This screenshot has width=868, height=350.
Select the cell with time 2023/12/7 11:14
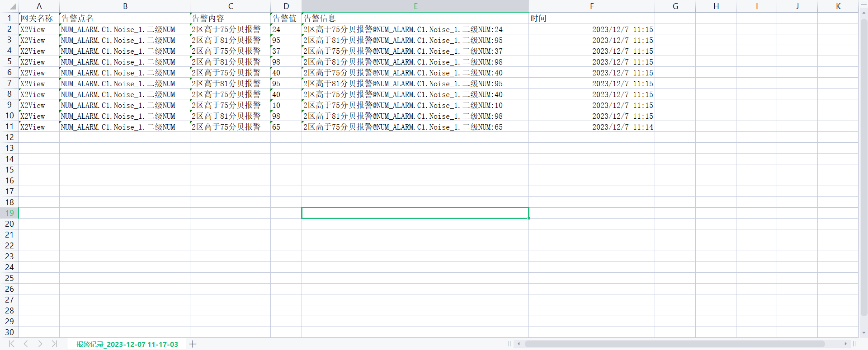pyautogui.click(x=591, y=127)
